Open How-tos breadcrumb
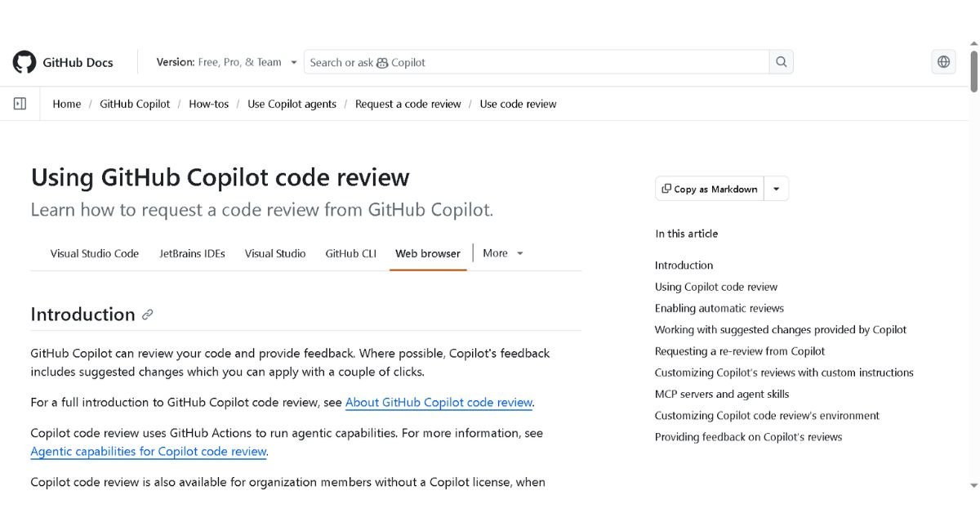Viewport: 980px width, 531px height. pos(209,104)
